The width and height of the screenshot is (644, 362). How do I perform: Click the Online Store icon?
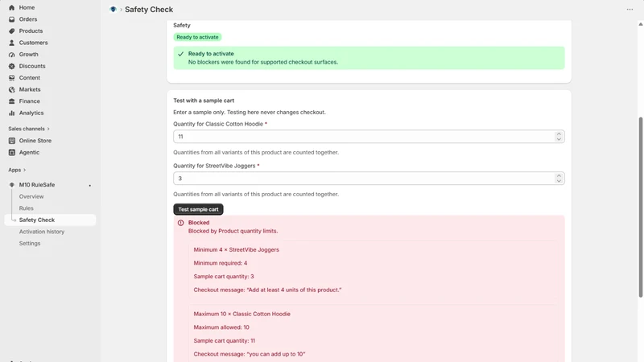11,140
